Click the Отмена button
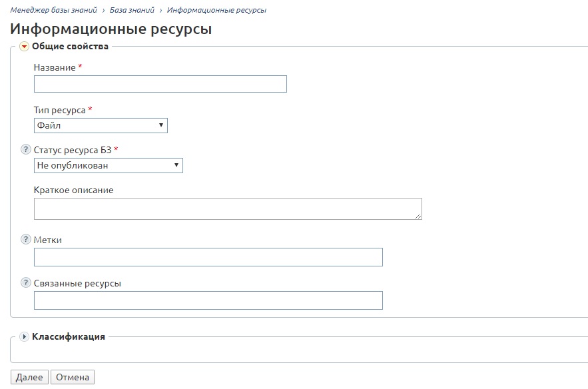This screenshot has width=588, height=389. point(73,377)
